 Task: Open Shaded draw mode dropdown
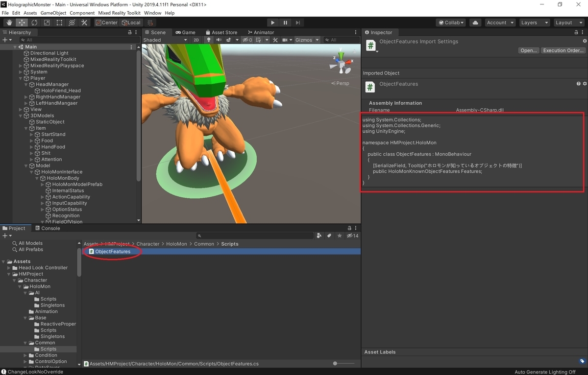point(165,40)
